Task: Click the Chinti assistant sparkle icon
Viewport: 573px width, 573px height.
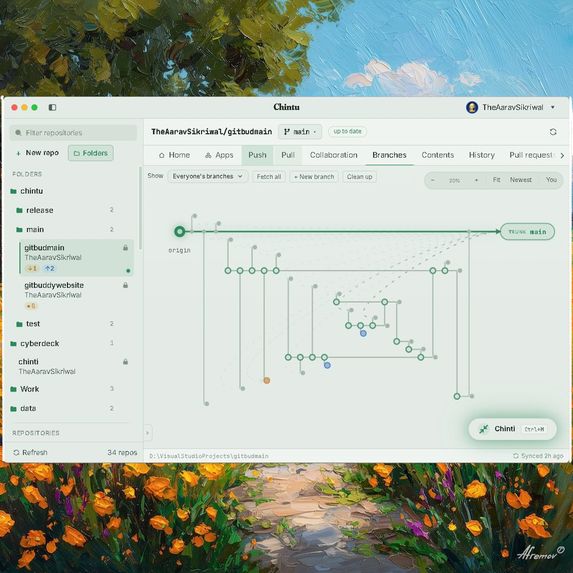Action: (x=484, y=429)
